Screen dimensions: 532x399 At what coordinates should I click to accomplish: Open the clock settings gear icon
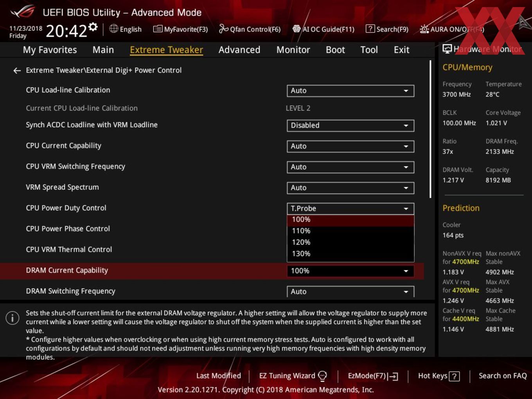click(x=93, y=27)
